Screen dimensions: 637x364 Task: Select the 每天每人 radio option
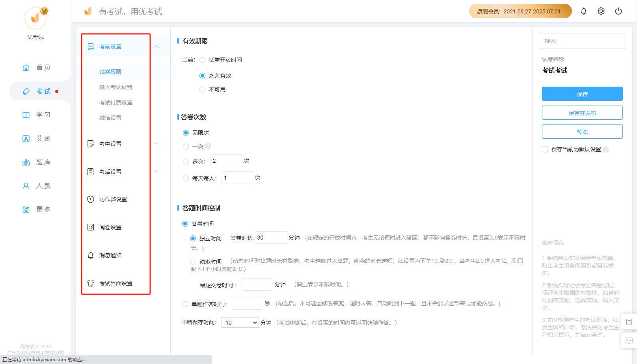tap(186, 178)
